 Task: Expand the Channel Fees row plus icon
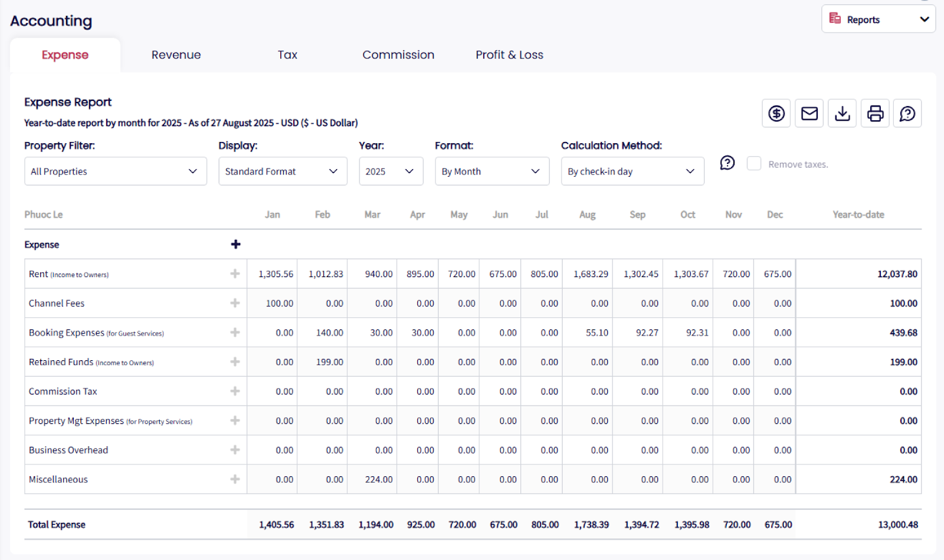click(x=235, y=303)
